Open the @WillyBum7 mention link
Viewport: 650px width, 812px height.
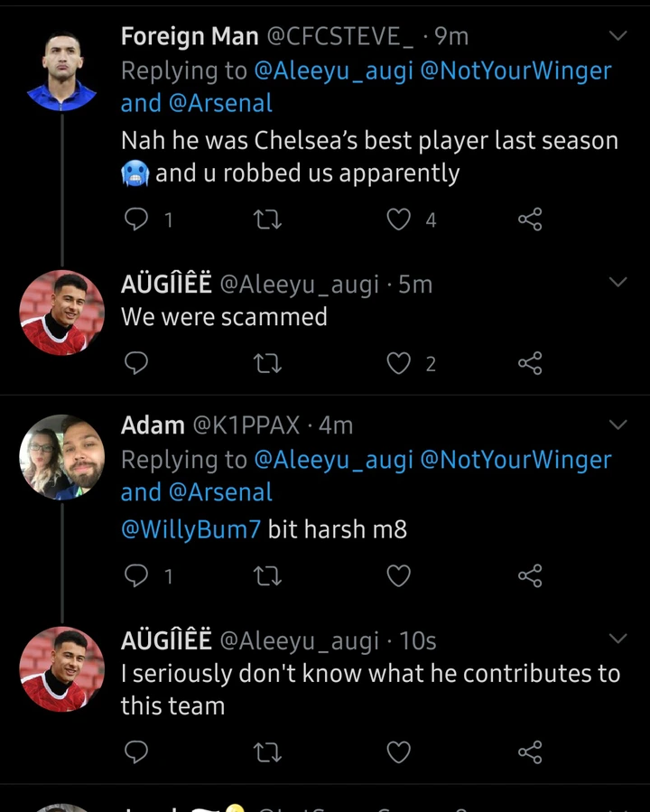point(190,529)
